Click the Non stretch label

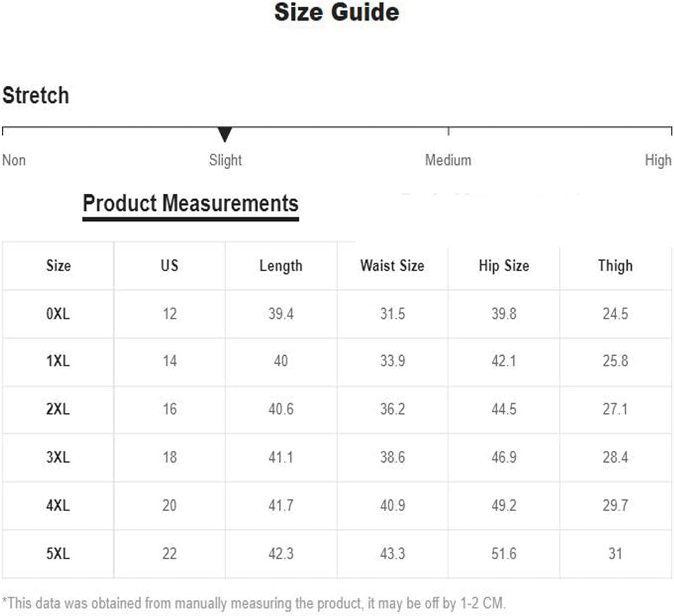14,160
